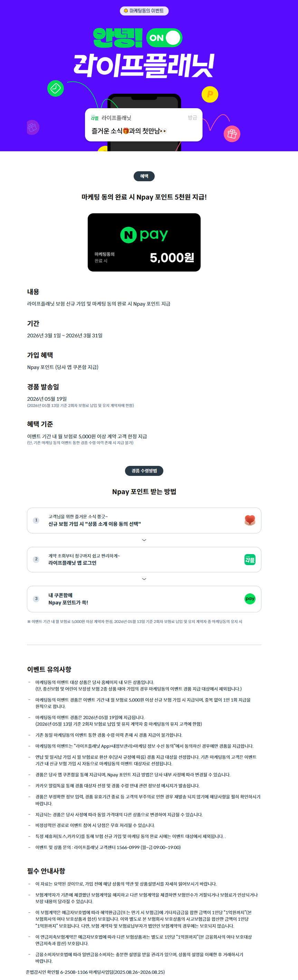The height and width of the screenshot is (980, 298).
Task: Click step 3 내 쿠폰함에 card
Action: tap(144, 599)
